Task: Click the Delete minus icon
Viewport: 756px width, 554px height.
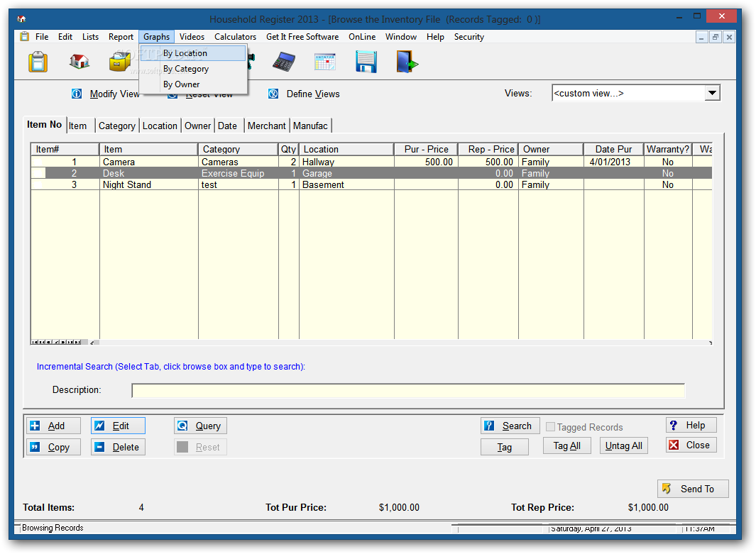Action: [99, 447]
